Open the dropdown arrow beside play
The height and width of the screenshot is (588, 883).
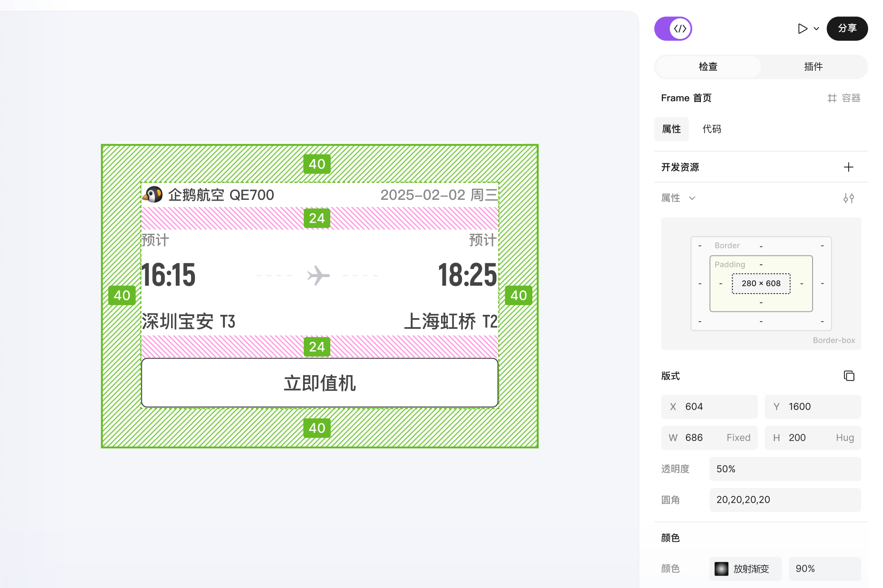(x=816, y=29)
